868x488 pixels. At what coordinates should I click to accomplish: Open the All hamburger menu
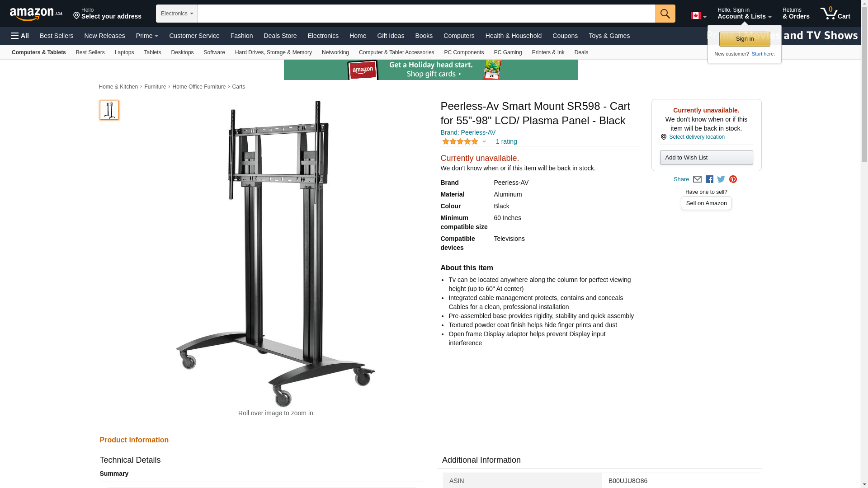coord(20,36)
